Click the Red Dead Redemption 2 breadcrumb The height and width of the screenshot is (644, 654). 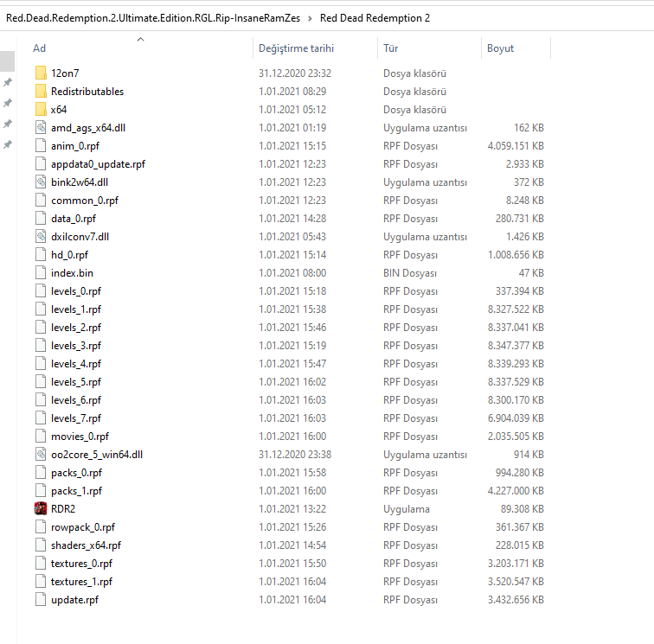coord(375,18)
